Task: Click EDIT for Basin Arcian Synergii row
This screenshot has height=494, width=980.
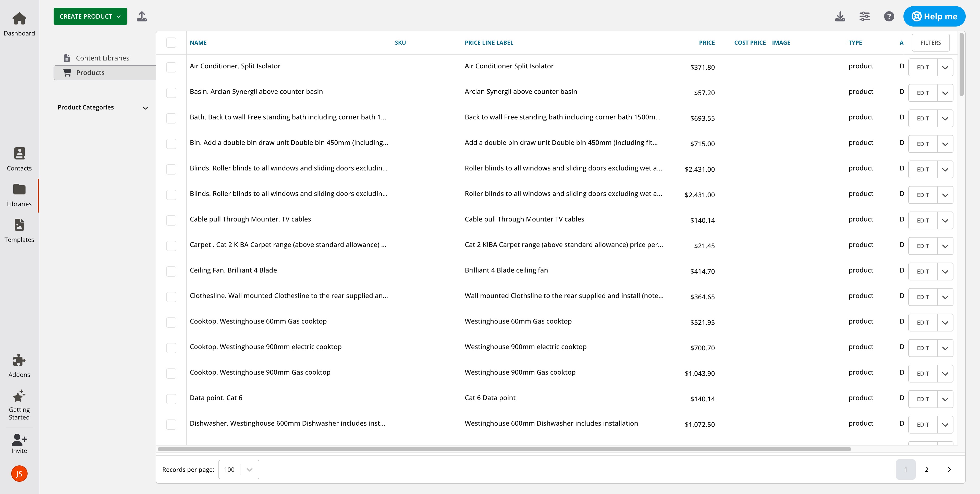Action: point(923,93)
